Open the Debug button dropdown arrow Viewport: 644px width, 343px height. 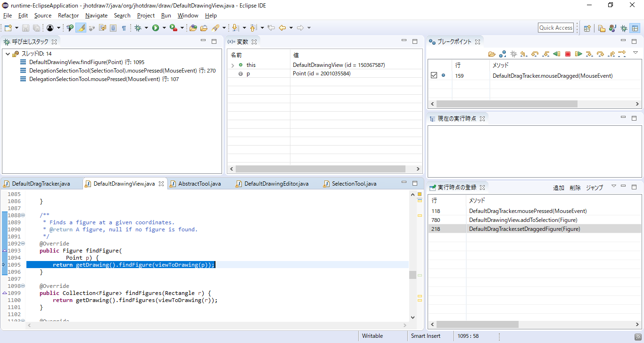pyautogui.click(x=146, y=28)
